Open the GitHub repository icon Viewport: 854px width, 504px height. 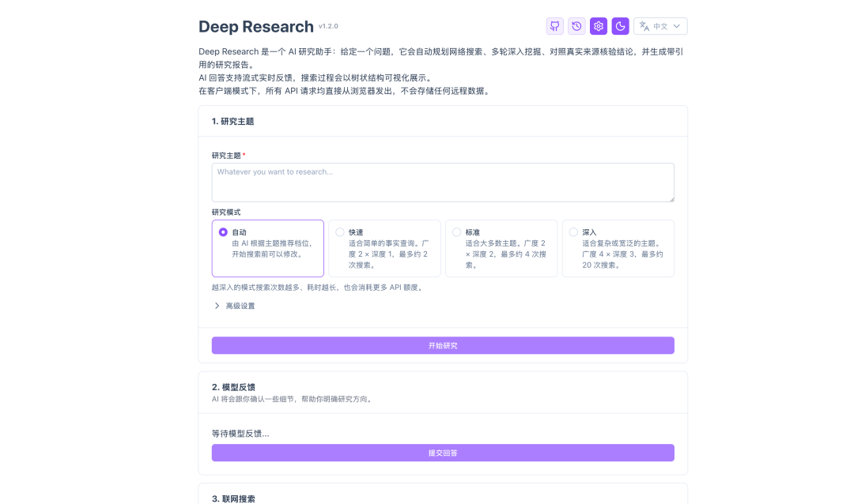pyautogui.click(x=554, y=26)
